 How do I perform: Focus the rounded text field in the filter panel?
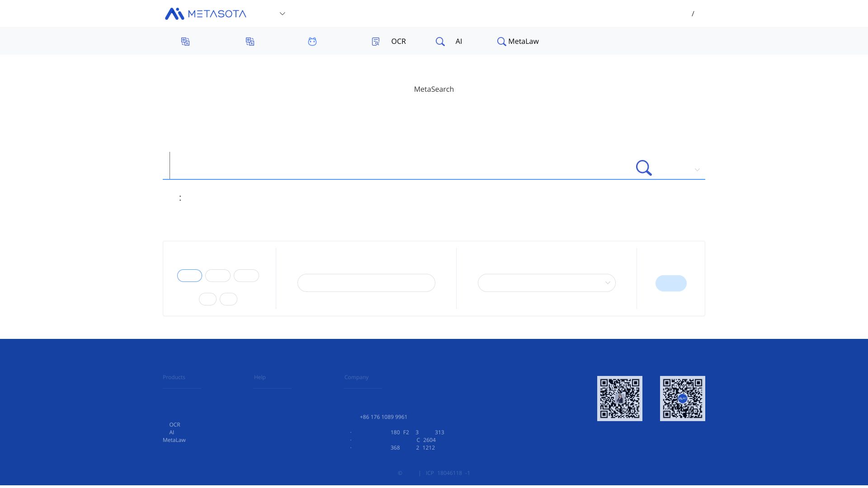[x=366, y=283]
